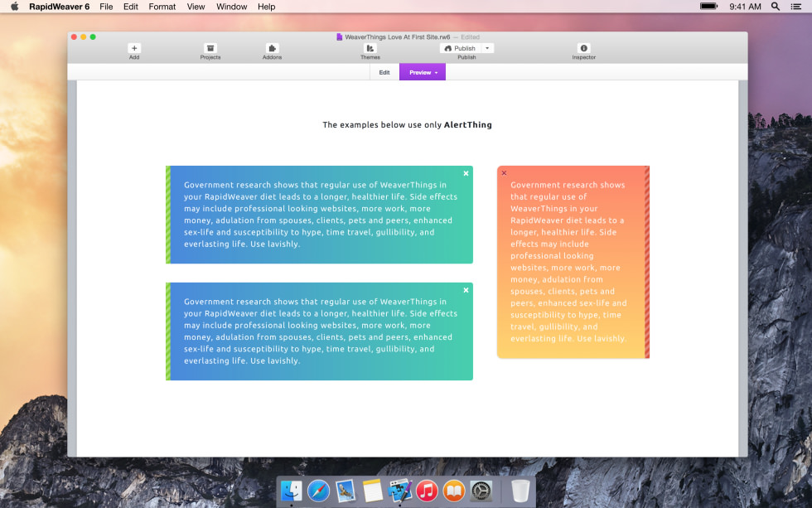812x508 pixels.
Task: Open the File menu
Action: tap(106, 7)
